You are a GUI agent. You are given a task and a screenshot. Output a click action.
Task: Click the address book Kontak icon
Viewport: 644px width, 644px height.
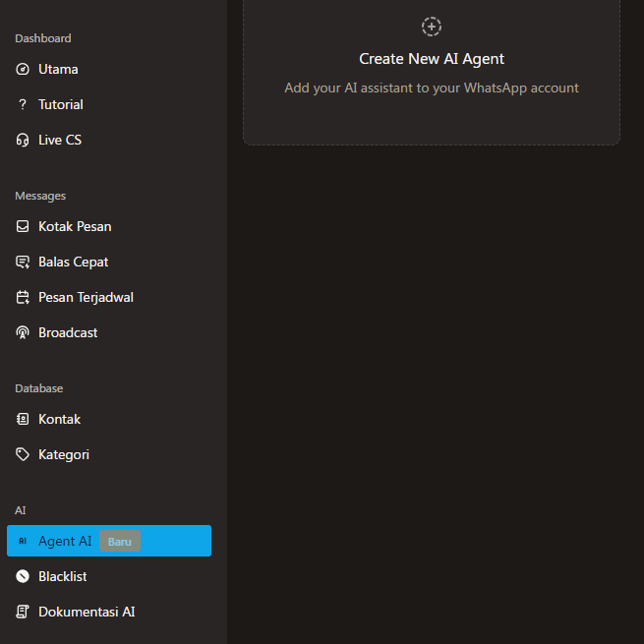pyautogui.click(x=23, y=420)
